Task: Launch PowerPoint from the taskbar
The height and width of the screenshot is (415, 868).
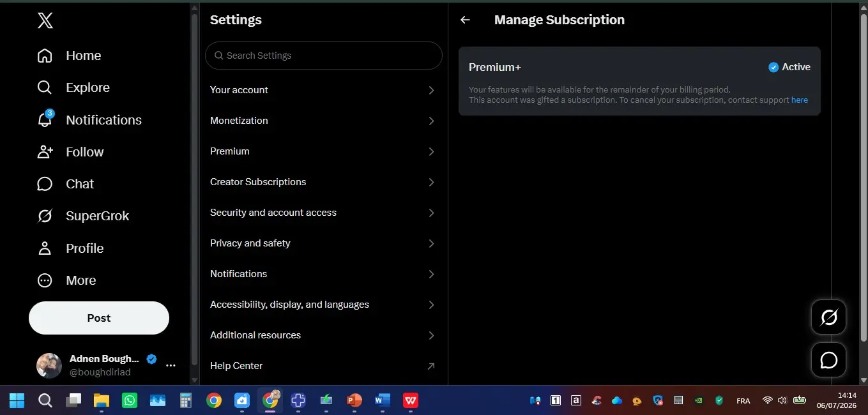Action: pos(354,400)
